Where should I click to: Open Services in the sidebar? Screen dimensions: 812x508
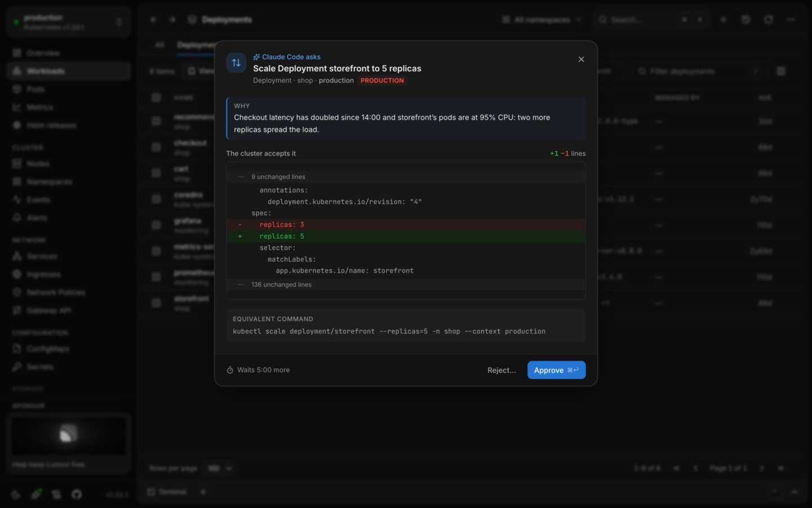point(69,256)
